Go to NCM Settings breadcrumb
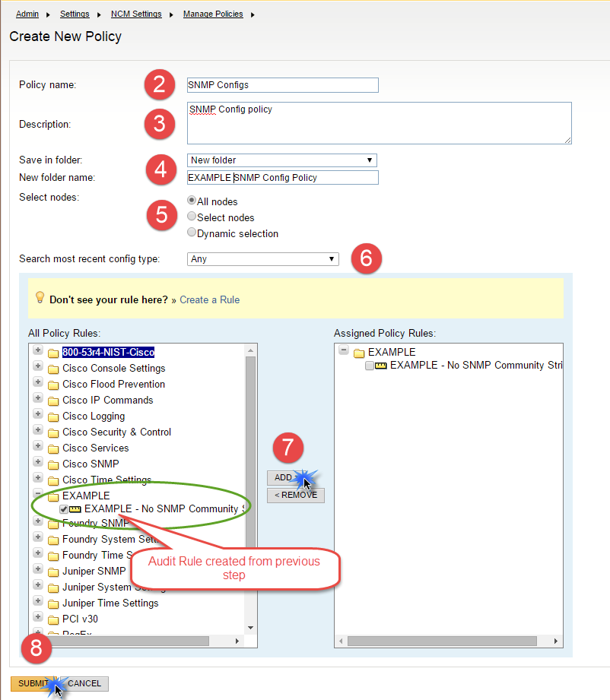This screenshot has height=700, width=610. (x=136, y=14)
